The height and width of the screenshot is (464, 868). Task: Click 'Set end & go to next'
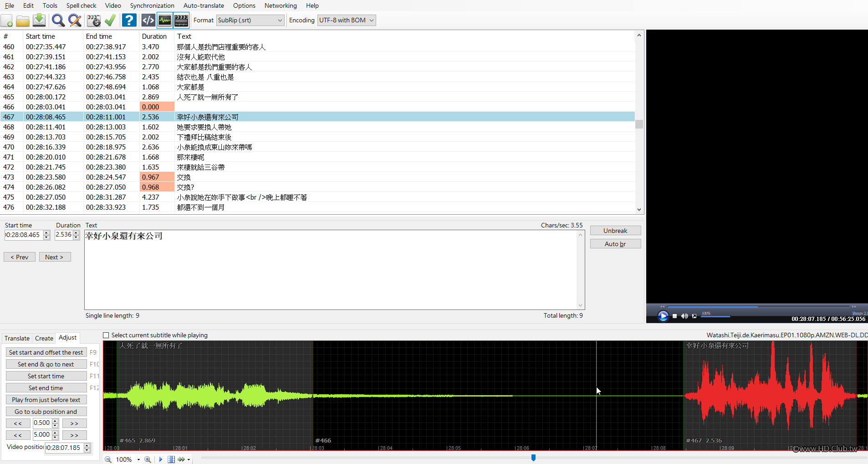coord(46,364)
